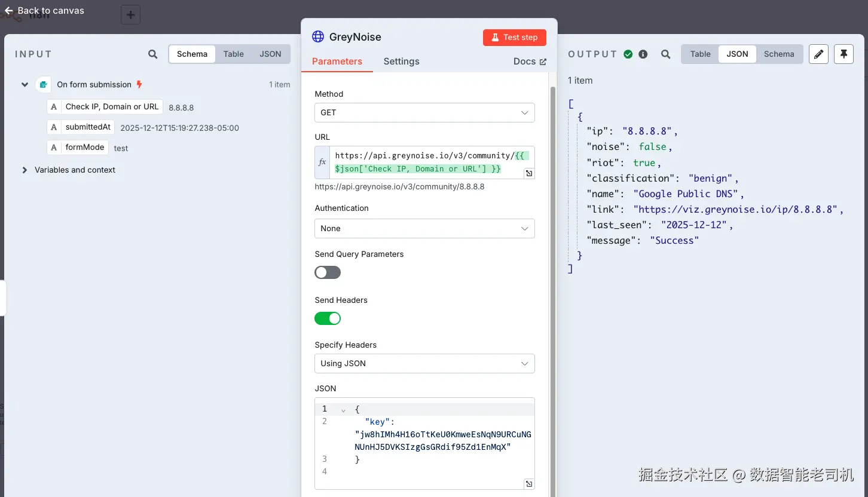Click the type icon of formMode
The width and height of the screenshot is (868, 497).
[54, 148]
